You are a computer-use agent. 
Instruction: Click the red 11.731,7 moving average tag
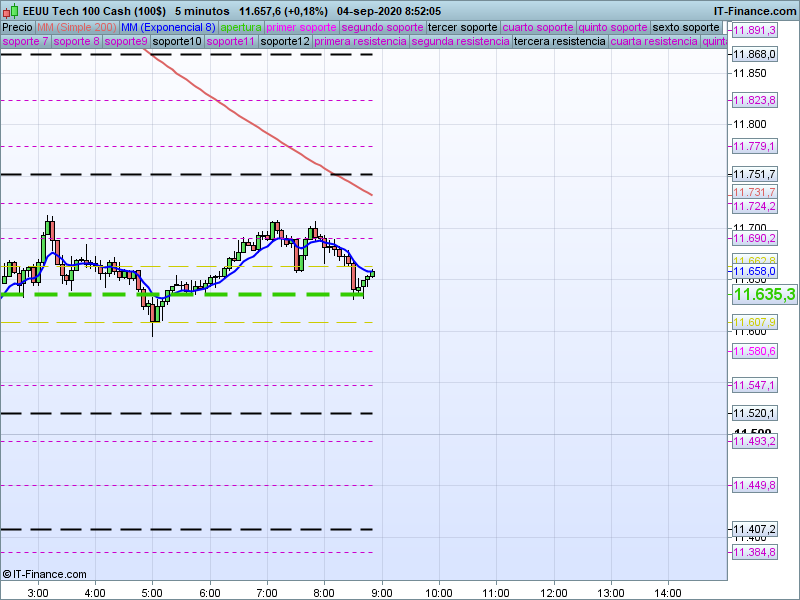click(755, 192)
